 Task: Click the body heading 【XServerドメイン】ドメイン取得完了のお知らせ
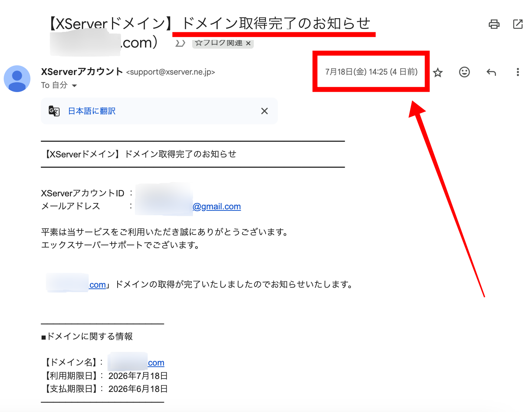[x=140, y=154]
